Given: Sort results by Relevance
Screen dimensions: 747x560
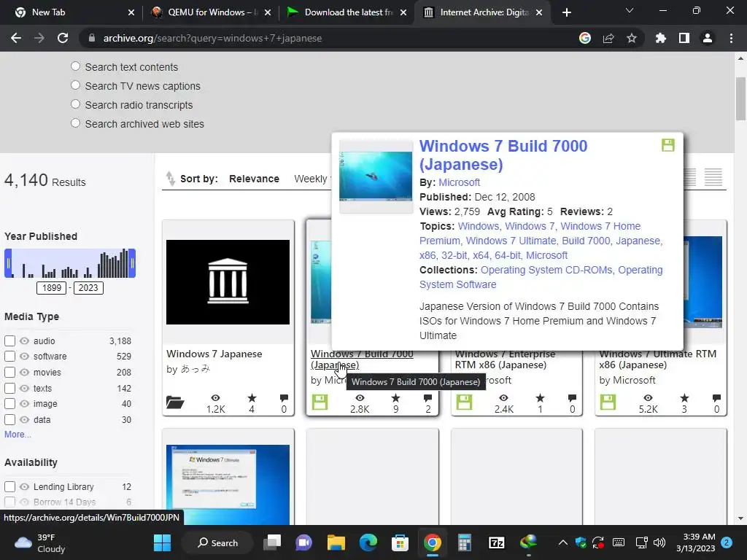Looking at the screenshot, I should [x=254, y=179].
